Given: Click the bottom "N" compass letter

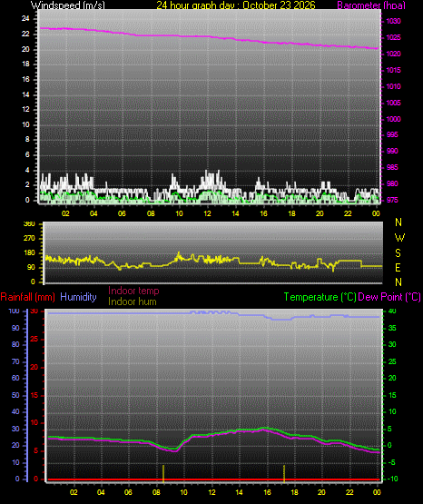Looking at the screenshot, I should pyautogui.click(x=398, y=282).
